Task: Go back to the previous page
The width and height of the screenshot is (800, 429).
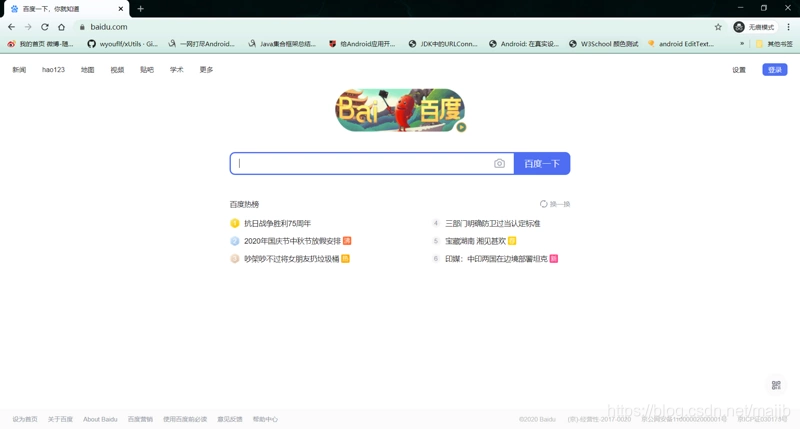Action: click(11, 27)
